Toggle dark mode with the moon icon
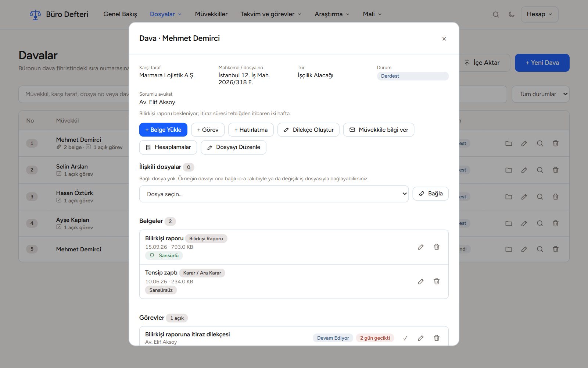The width and height of the screenshot is (588, 368). pyautogui.click(x=512, y=14)
